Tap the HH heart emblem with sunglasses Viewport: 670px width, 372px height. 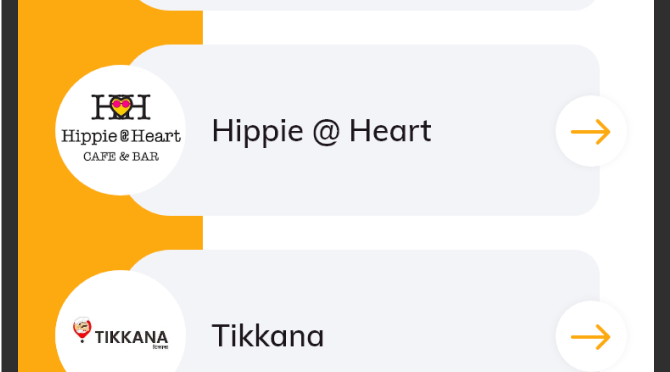point(121,107)
